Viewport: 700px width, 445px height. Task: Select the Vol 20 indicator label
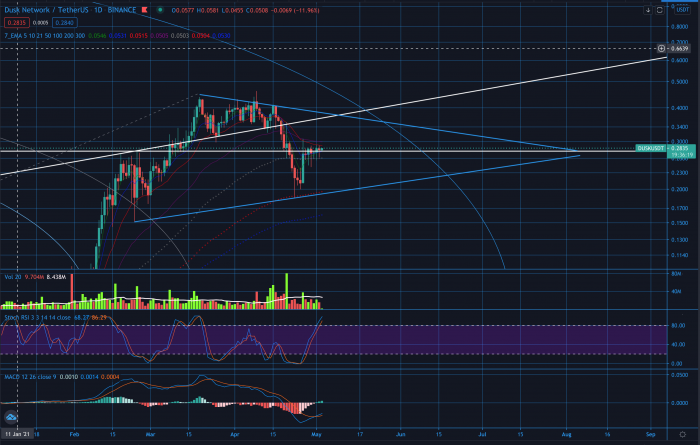(x=12, y=273)
